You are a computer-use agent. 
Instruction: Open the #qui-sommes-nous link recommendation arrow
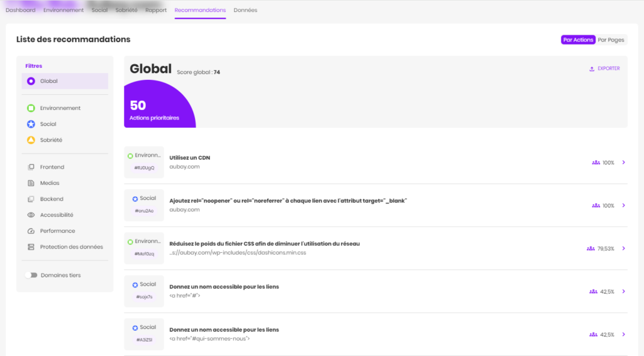coord(623,335)
